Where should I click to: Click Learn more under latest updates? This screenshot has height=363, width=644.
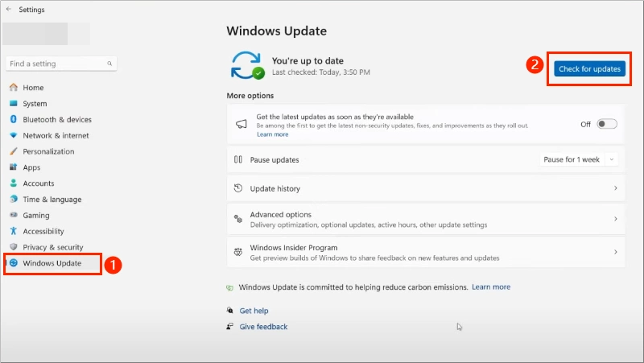(x=273, y=134)
